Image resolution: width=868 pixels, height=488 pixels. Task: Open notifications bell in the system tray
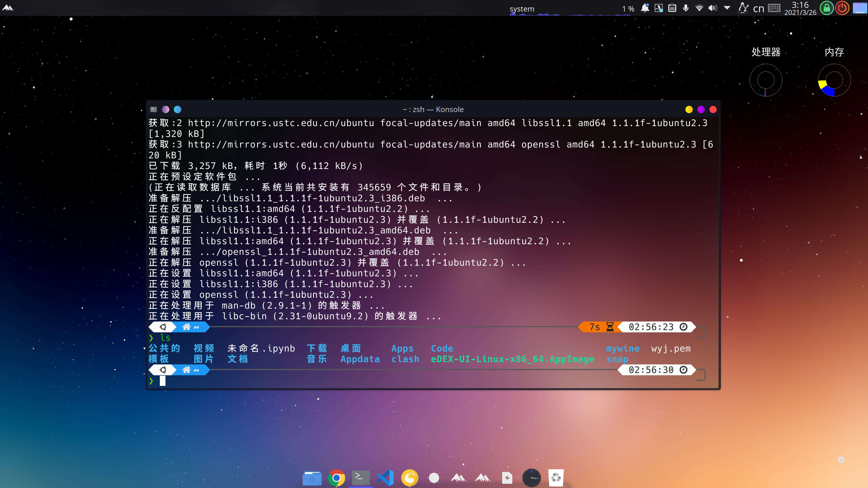[645, 8]
